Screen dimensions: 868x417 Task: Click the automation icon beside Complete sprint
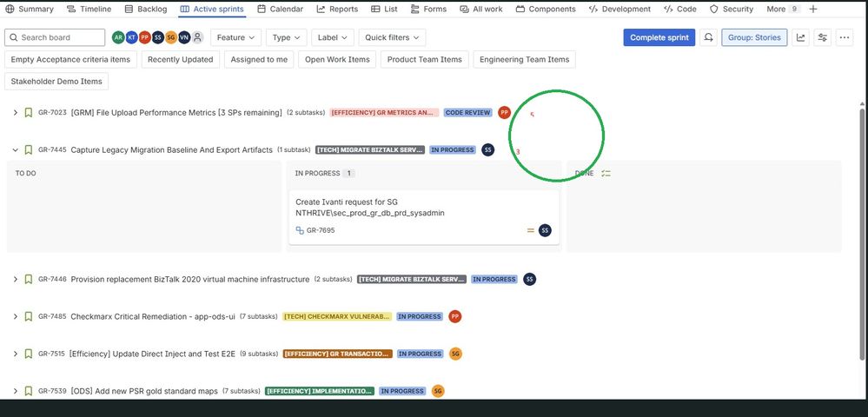(708, 37)
